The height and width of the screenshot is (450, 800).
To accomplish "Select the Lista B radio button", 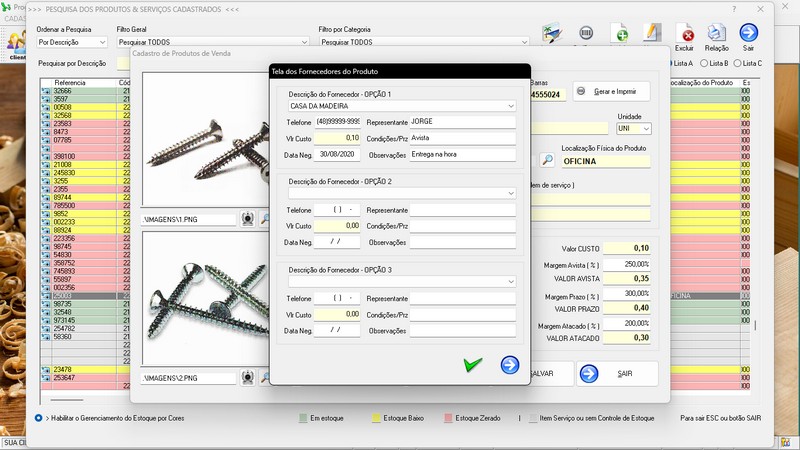I will click(704, 63).
